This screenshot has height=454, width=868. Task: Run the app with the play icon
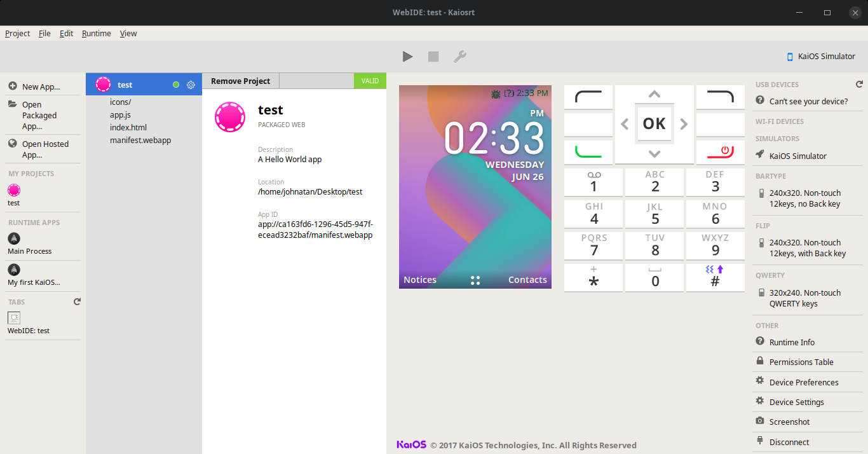point(407,57)
